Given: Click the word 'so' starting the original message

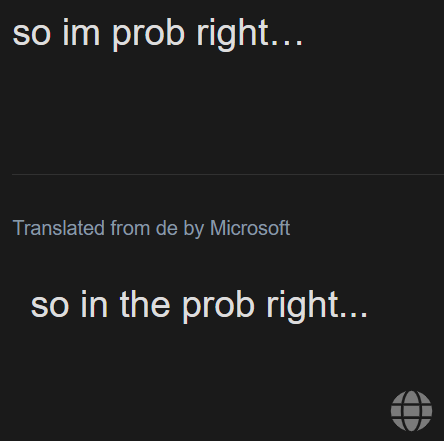Looking at the screenshot, I should click(32, 35).
